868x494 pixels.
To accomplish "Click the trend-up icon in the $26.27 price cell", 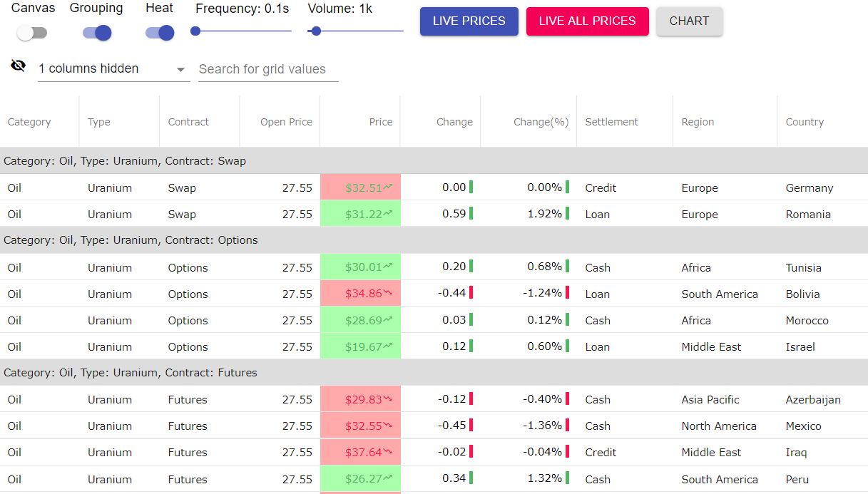I will pyautogui.click(x=388, y=479).
